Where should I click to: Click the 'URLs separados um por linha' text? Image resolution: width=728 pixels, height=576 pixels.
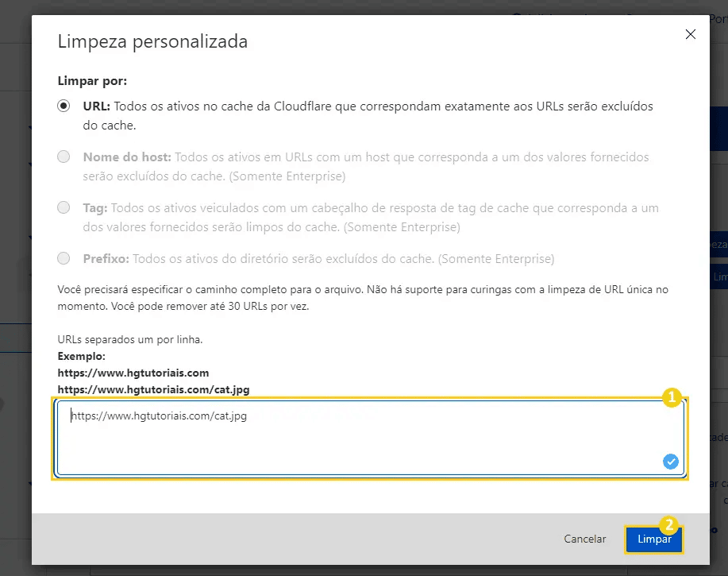130,339
